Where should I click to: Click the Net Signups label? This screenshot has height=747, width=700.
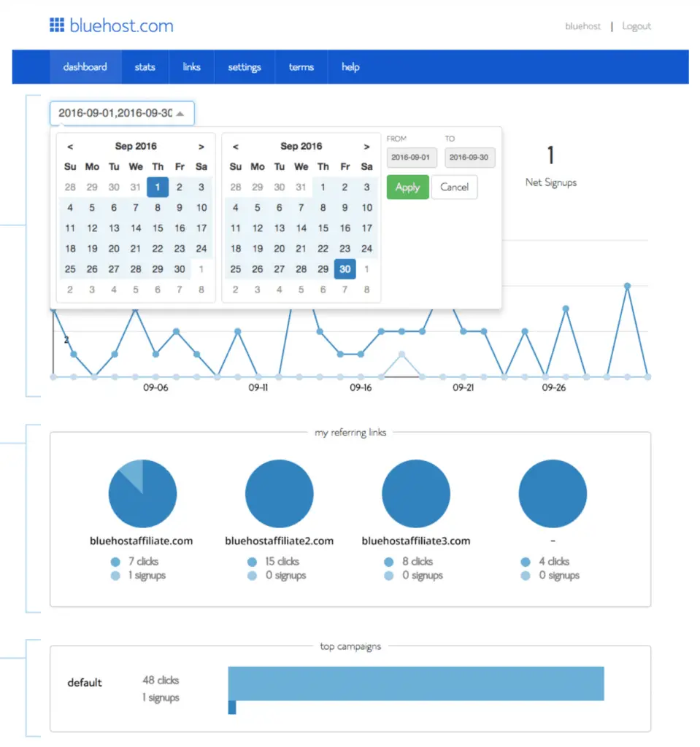point(551,182)
